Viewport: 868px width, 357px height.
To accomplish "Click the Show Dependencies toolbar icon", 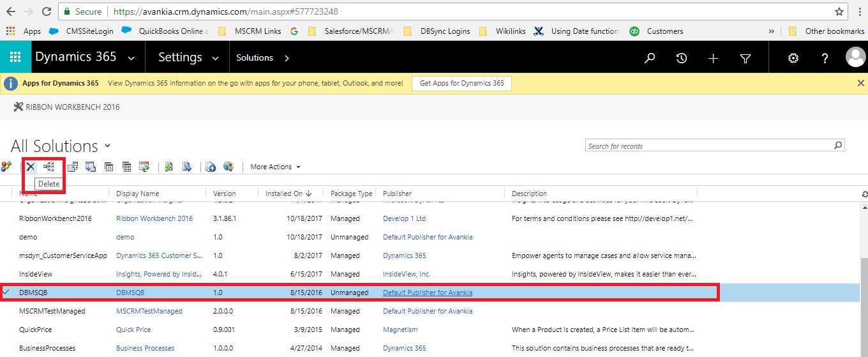I will (49, 167).
